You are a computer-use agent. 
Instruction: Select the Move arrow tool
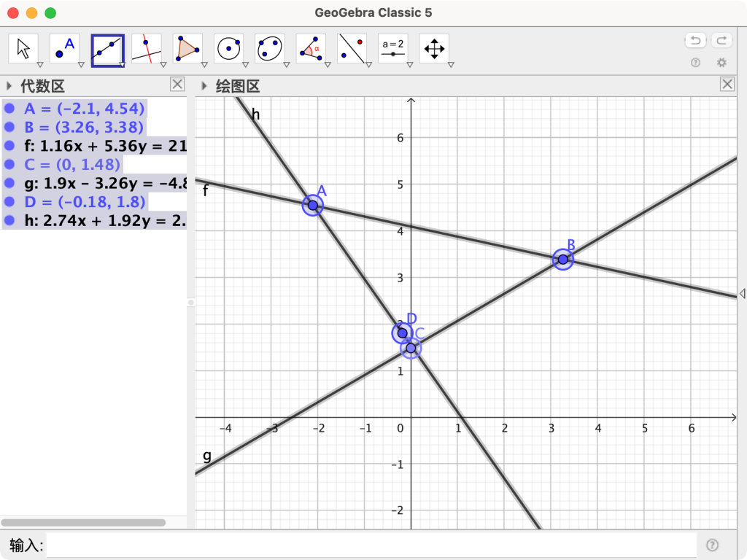pyautogui.click(x=24, y=49)
